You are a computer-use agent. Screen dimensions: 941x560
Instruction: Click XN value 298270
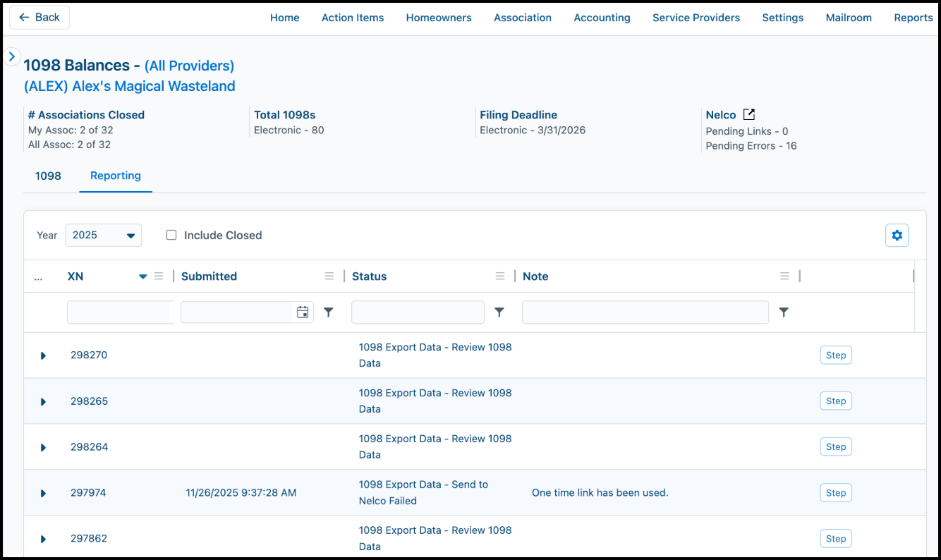pos(89,355)
